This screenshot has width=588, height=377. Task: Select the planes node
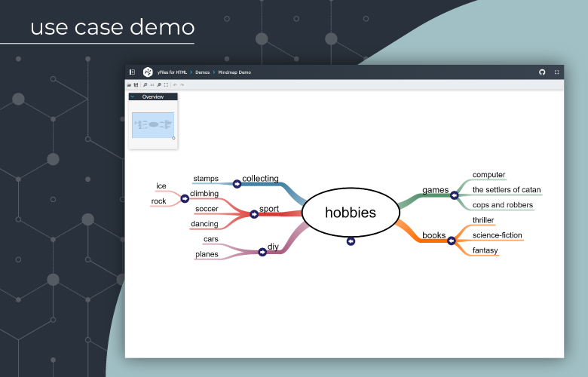tap(207, 254)
